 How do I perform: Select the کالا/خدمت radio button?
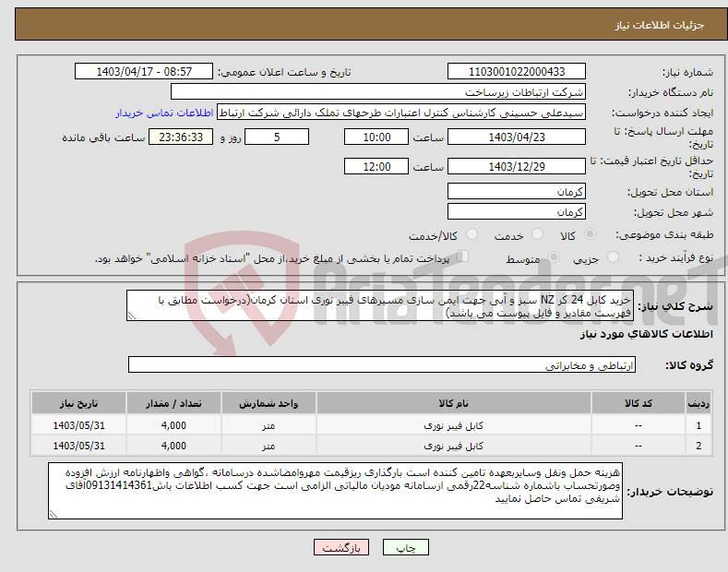tap(471, 234)
